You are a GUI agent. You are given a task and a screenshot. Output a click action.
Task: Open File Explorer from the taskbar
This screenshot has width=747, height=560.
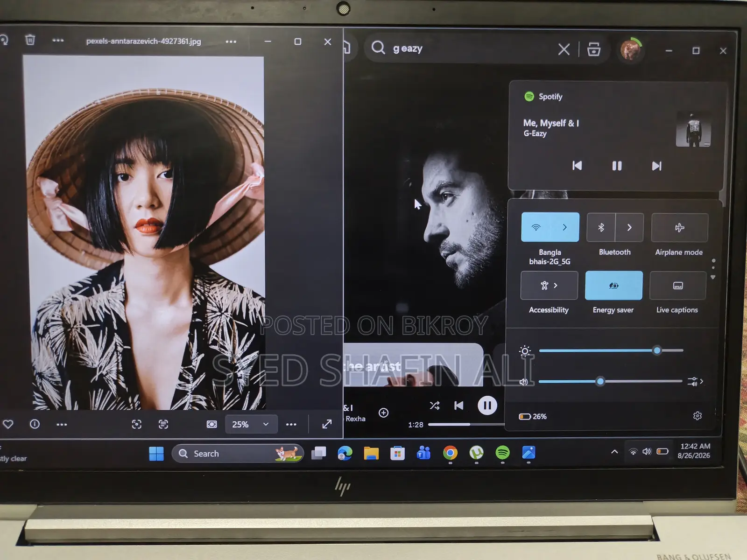pyautogui.click(x=371, y=453)
